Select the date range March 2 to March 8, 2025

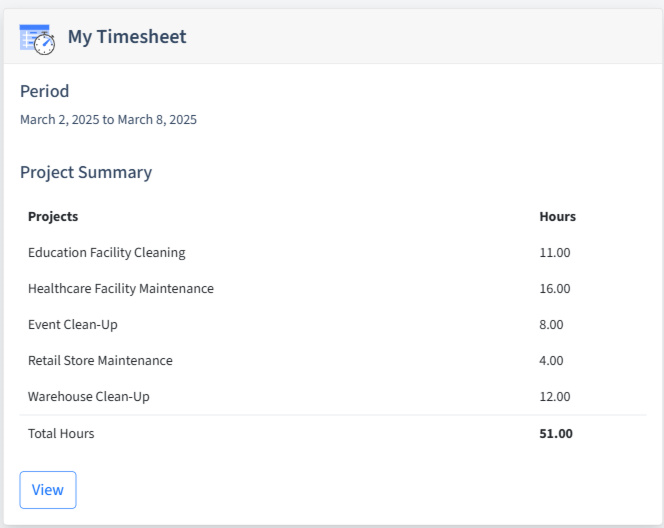click(108, 120)
